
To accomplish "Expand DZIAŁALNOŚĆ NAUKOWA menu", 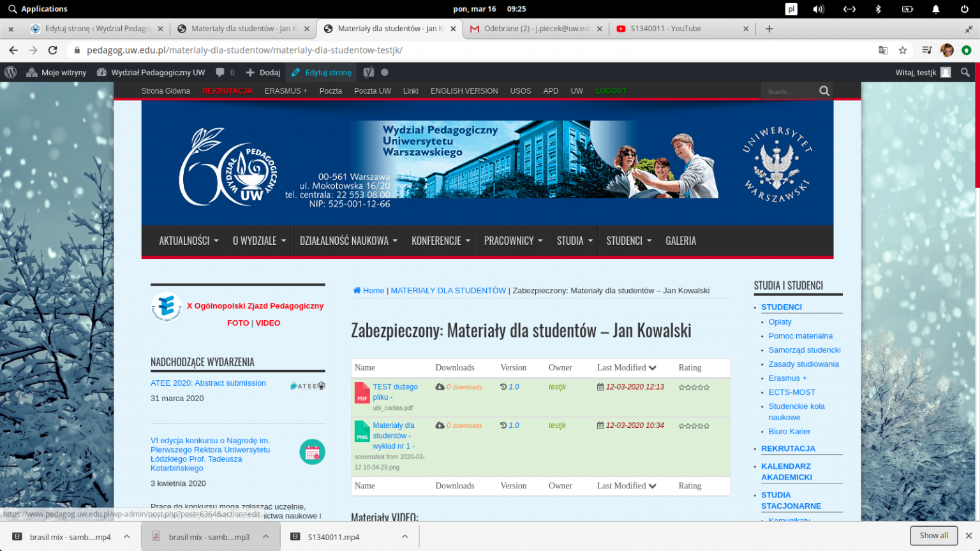I will [x=348, y=240].
